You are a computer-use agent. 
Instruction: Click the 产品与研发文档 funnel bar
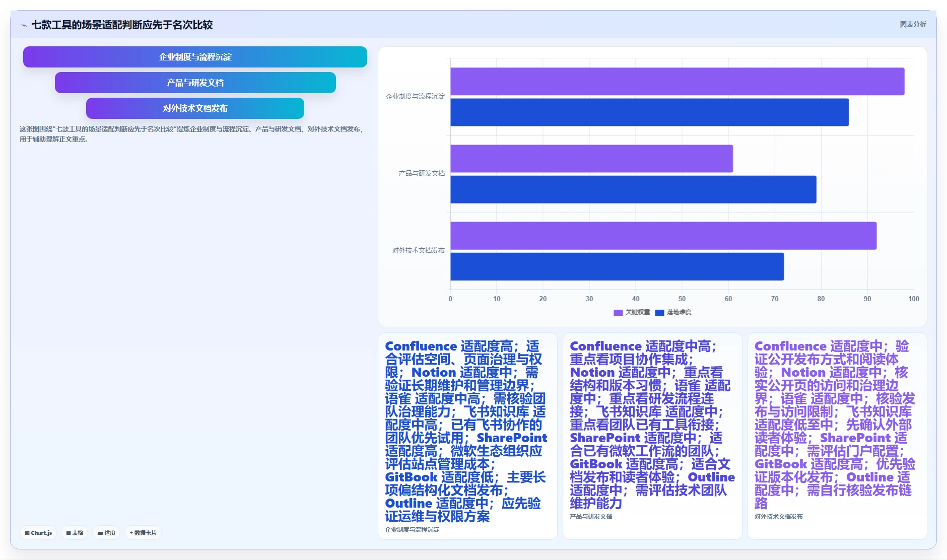click(x=195, y=83)
